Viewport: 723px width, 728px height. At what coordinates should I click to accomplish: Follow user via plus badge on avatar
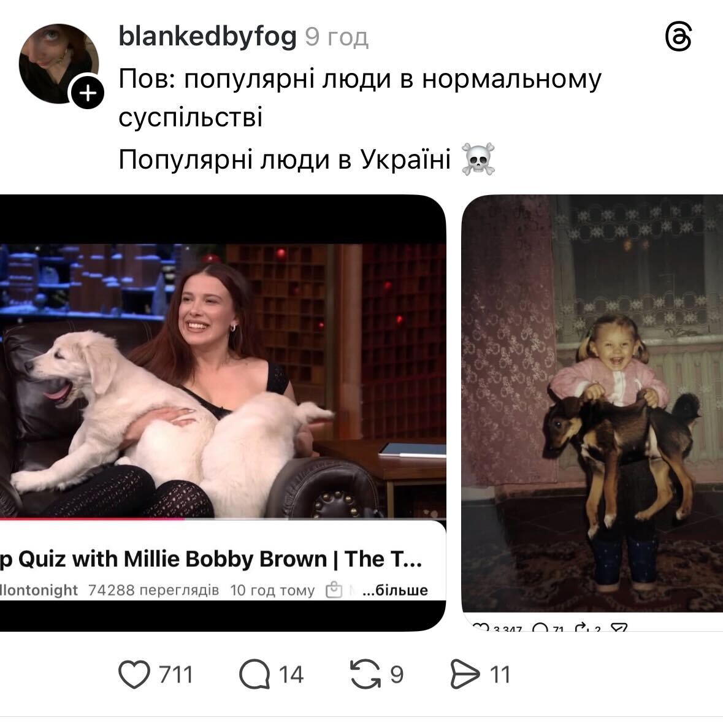click(x=87, y=93)
